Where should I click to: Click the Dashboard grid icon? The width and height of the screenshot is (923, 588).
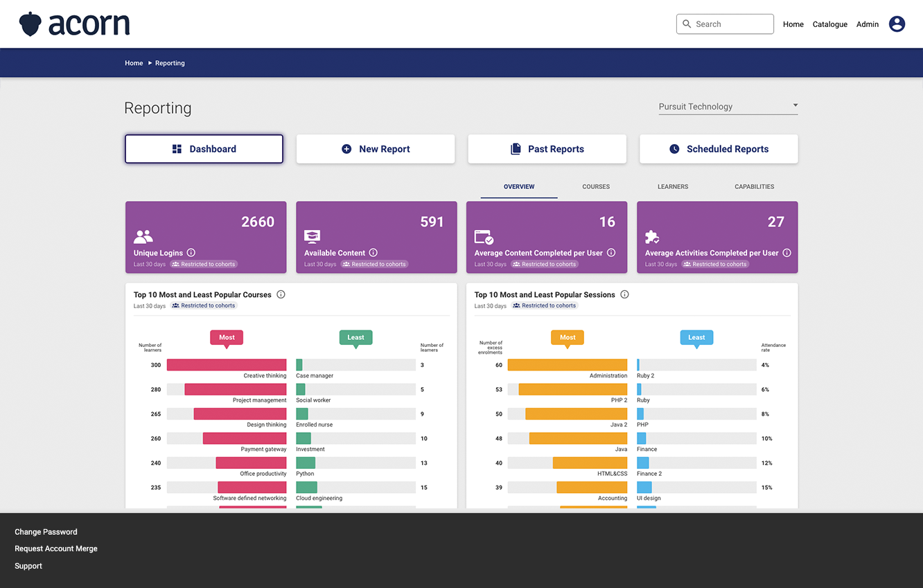click(177, 149)
